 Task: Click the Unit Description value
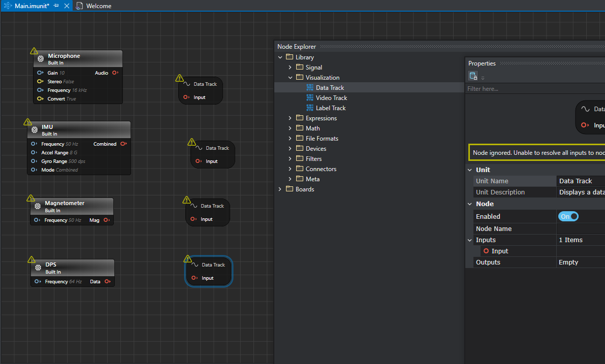[x=581, y=192]
